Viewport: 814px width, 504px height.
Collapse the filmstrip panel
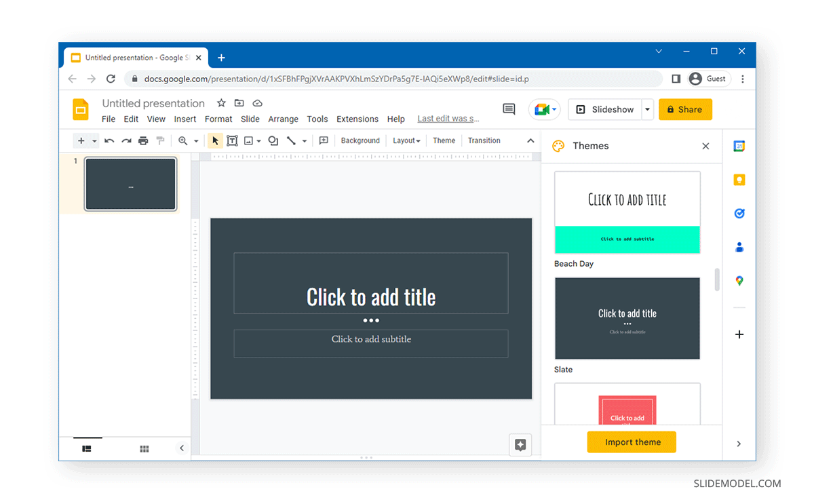[182, 448]
